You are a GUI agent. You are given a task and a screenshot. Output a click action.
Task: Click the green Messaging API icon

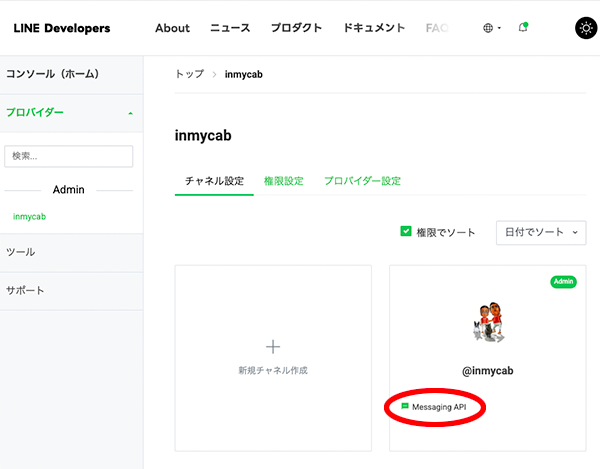pyautogui.click(x=405, y=407)
